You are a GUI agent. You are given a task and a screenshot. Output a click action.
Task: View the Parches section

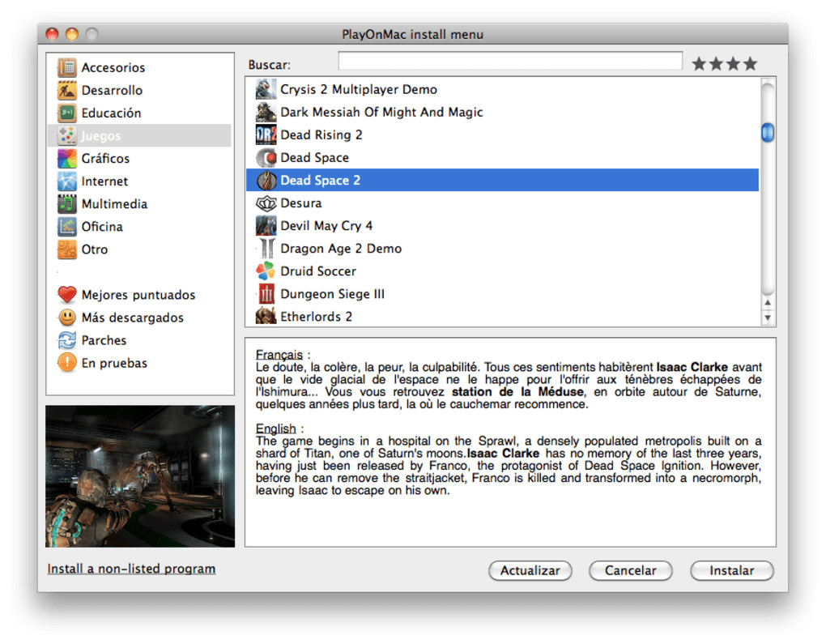pos(104,340)
